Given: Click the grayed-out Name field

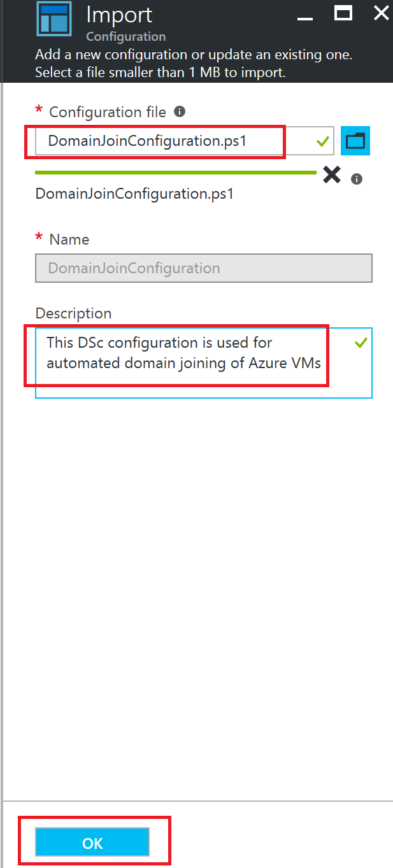Looking at the screenshot, I should 203,268.
